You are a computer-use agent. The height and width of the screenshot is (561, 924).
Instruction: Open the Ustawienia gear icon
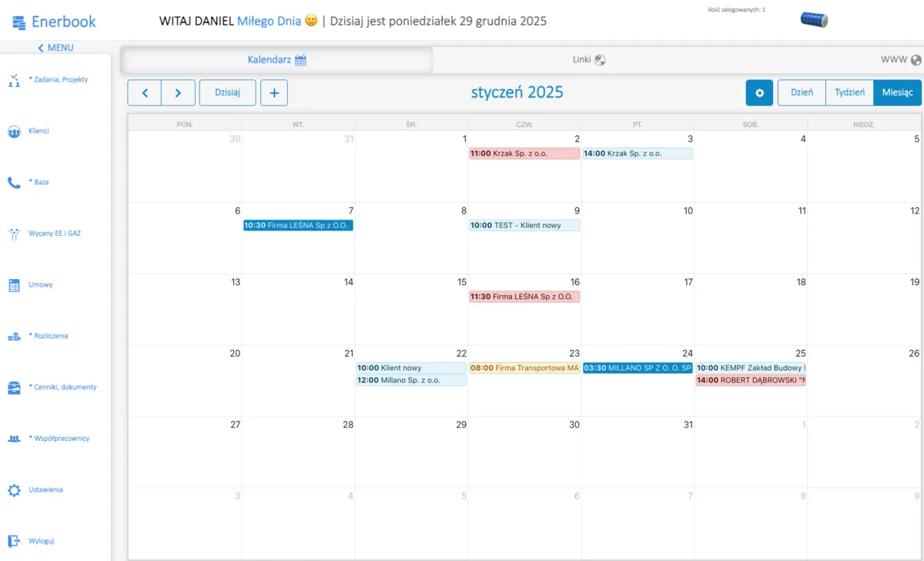click(14, 490)
